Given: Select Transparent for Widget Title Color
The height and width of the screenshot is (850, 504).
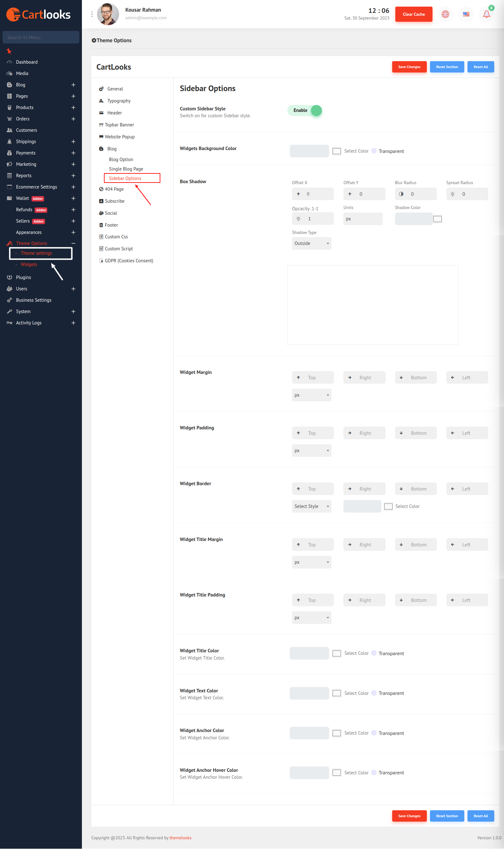Looking at the screenshot, I should (x=374, y=653).
